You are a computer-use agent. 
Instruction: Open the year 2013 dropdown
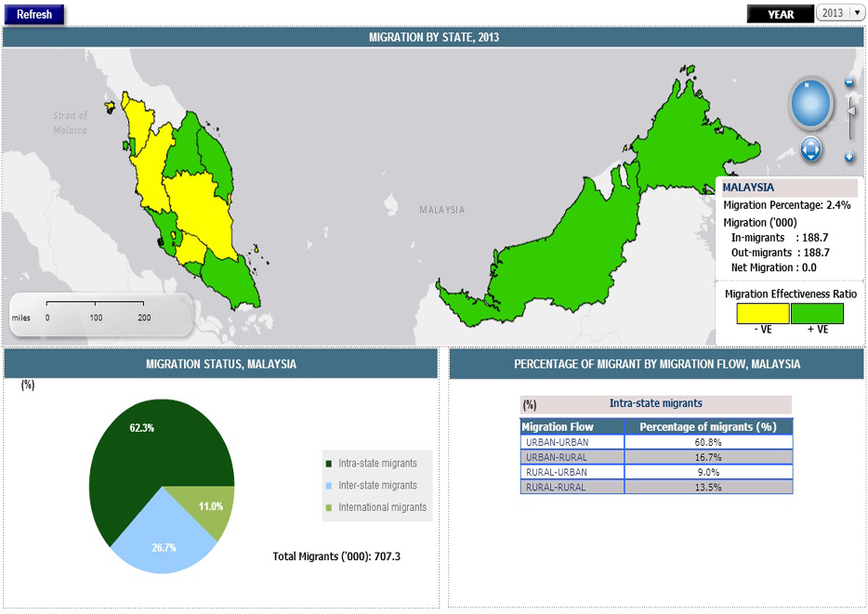click(x=840, y=13)
